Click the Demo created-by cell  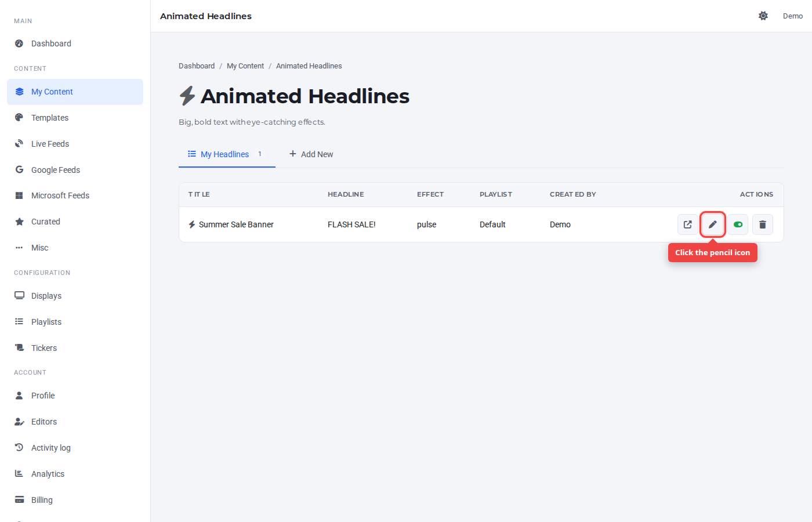(x=560, y=224)
